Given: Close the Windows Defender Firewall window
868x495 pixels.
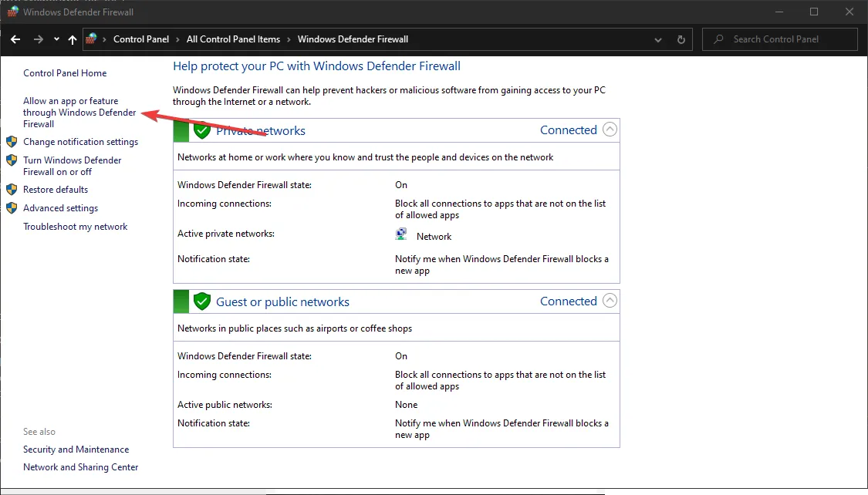Looking at the screenshot, I should point(849,12).
